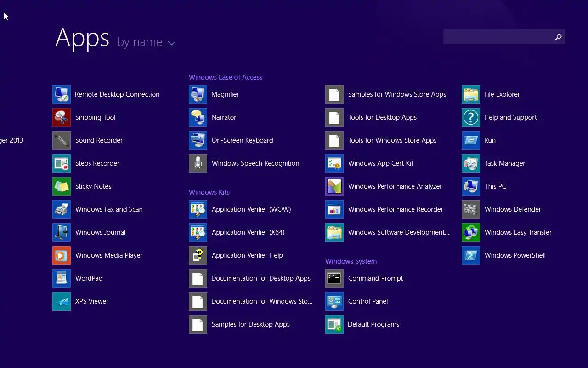Screen dimensions: 588x368
Task: Open Tools for Desktop Apps file icon
Action: [x=334, y=117]
